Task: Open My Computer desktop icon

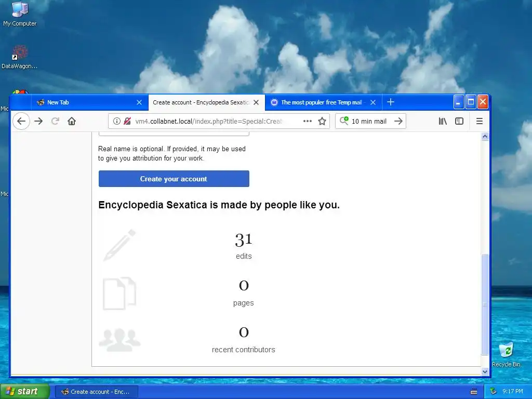Action: [x=20, y=14]
